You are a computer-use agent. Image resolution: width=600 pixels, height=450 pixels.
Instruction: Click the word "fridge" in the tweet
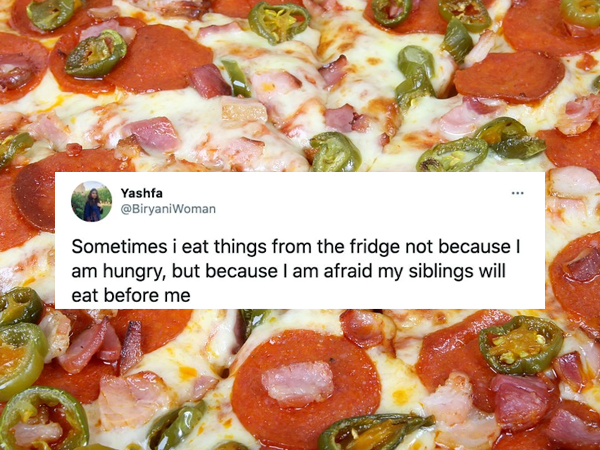[x=374, y=248]
